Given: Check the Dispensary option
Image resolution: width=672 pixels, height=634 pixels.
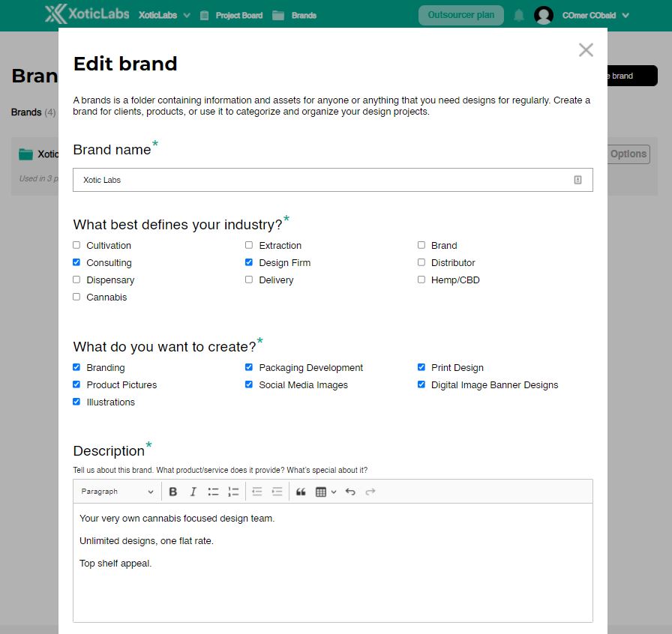Looking at the screenshot, I should (x=76, y=280).
